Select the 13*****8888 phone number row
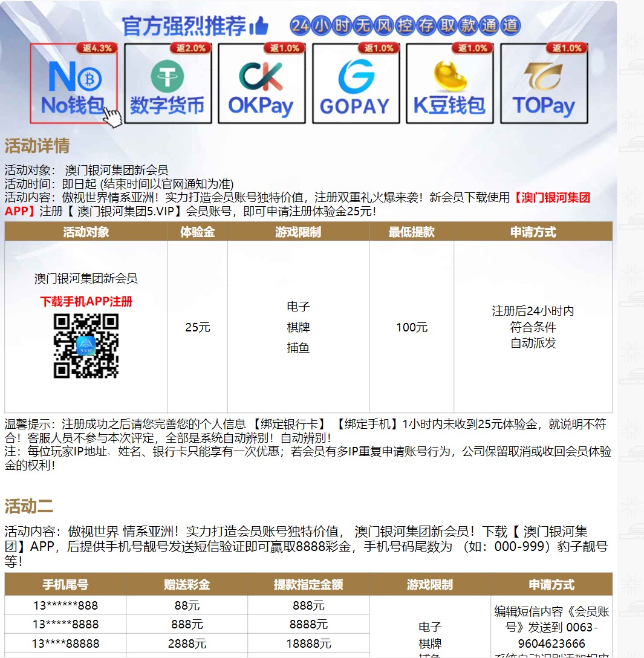Image resolution: width=644 pixels, height=658 pixels. coord(65,624)
